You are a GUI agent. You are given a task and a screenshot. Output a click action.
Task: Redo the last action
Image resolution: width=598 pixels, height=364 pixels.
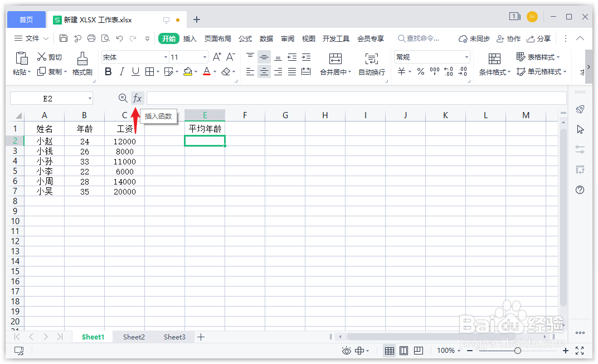133,38
